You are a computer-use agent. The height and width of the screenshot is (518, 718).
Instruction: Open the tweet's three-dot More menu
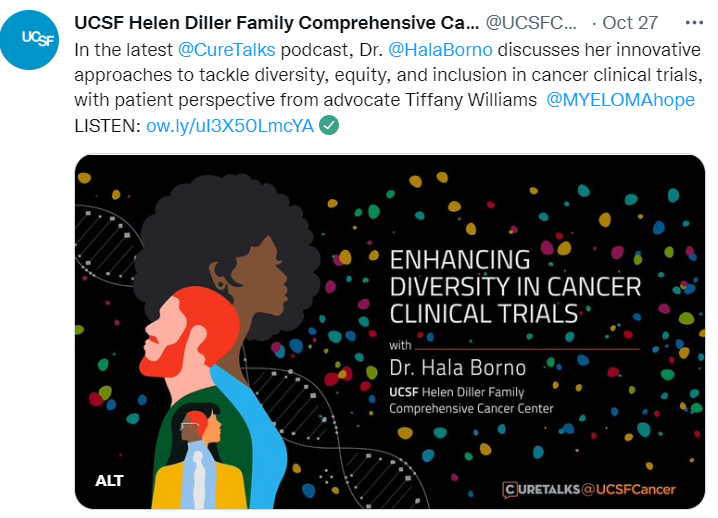click(x=694, y=21)
